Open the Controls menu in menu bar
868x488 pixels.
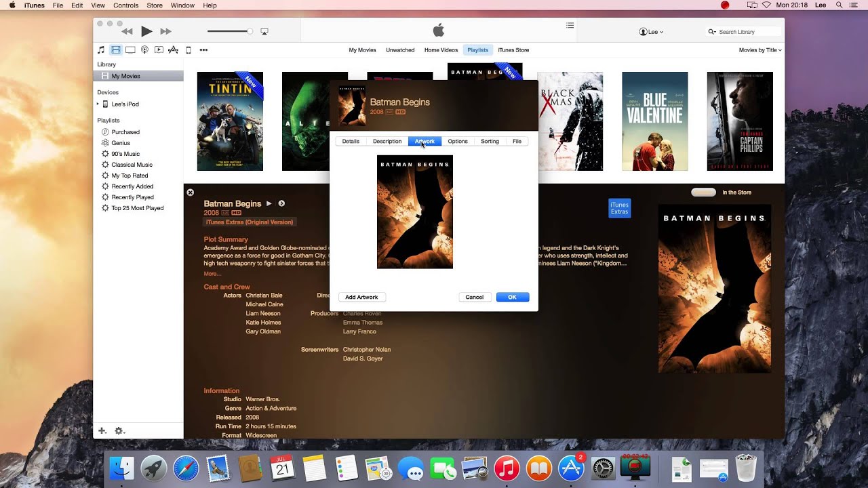126,5
